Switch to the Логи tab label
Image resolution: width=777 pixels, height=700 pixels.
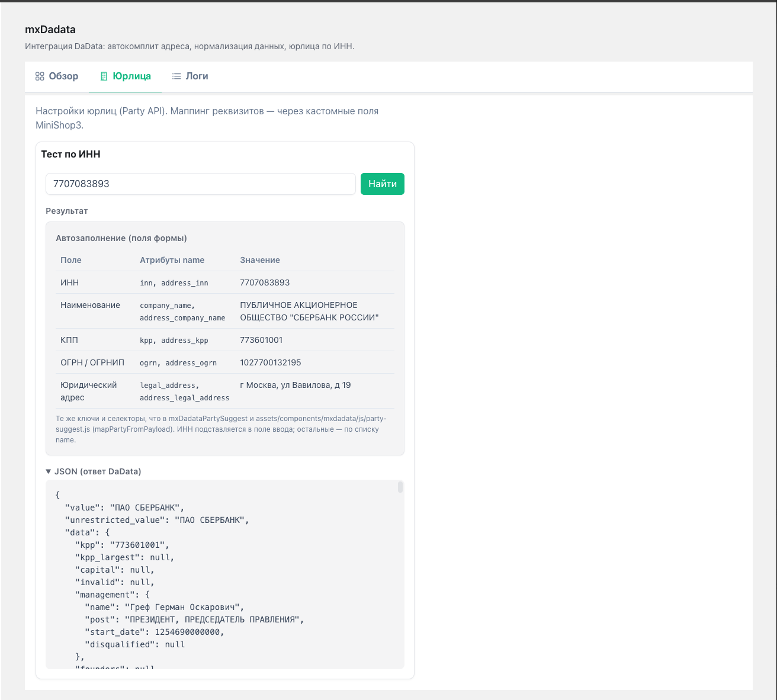click(197, 76)
